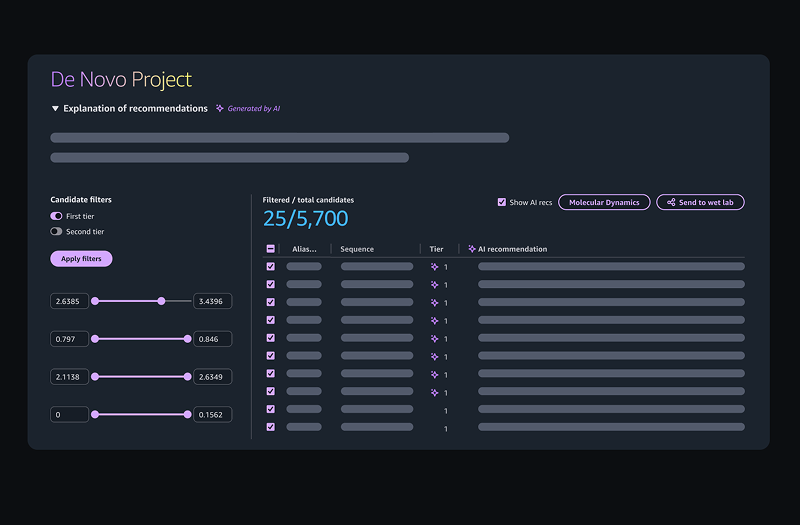Click the middle handle on the first range slider
800x525 pixels.
pos(161,301)
